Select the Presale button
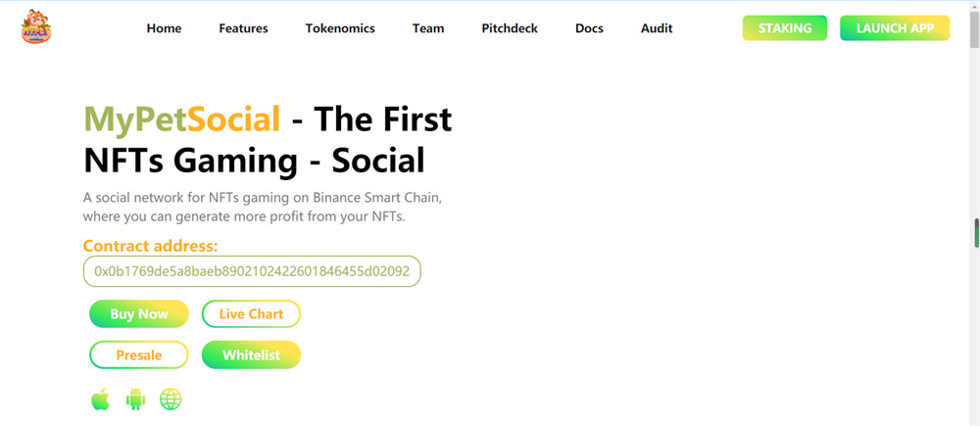This screenshot has width=980, height=426. [139, 355]
